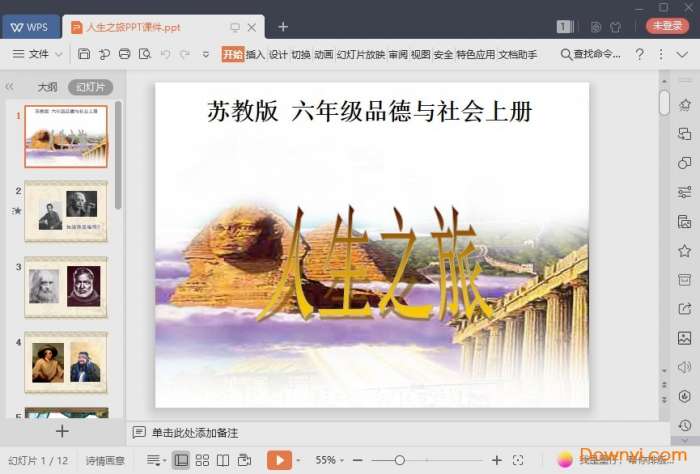Open the 视图 ribbon tab

[421, 54]
